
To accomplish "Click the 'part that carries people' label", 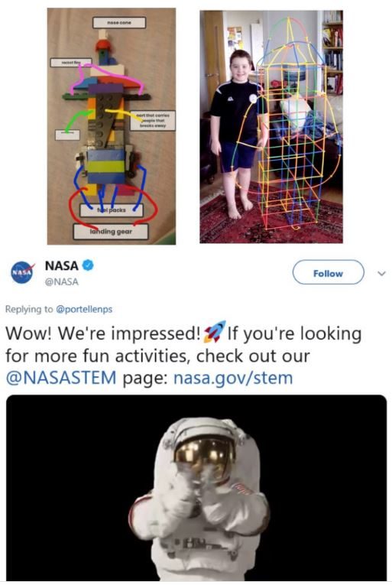I will click(153, 121).
